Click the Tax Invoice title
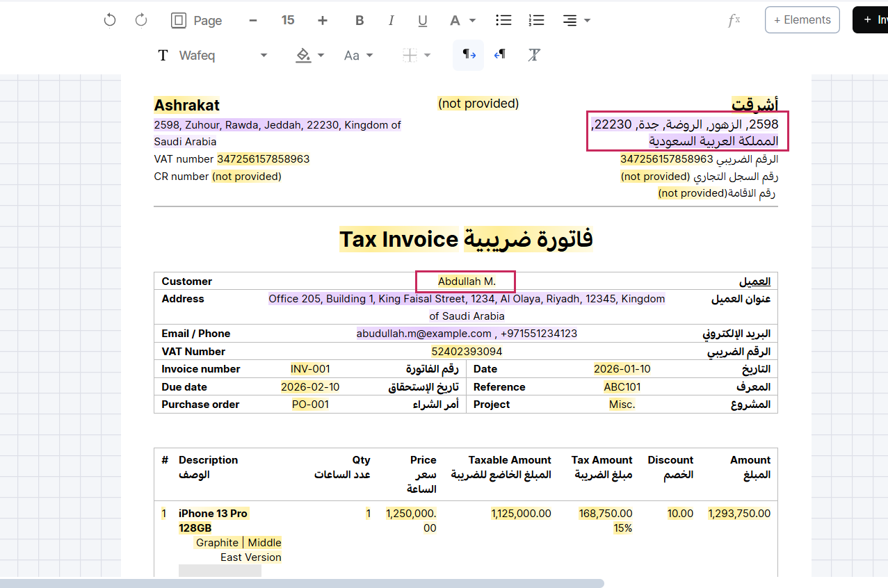Image resolution: width=888 pixels, height=588 pixels. pos(398,240)
